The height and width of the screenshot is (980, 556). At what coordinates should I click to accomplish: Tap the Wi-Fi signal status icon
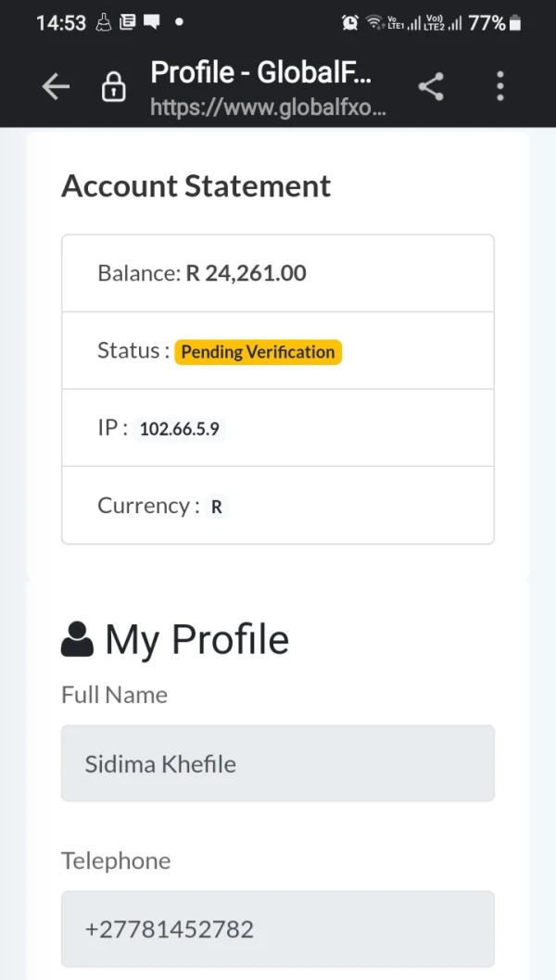373,23
